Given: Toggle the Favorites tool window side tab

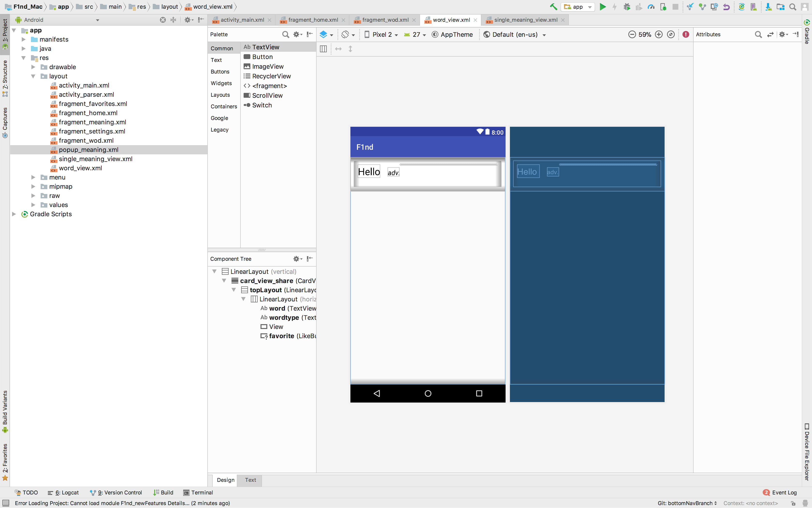Looking at the screenshot, I should click(x=5, y=462).
